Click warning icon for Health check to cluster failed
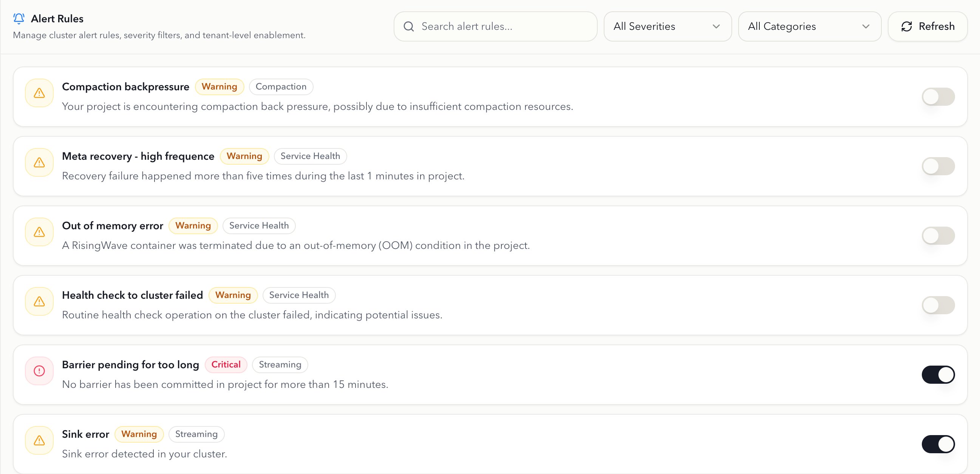980x474 pixels. tap(39, 302)
